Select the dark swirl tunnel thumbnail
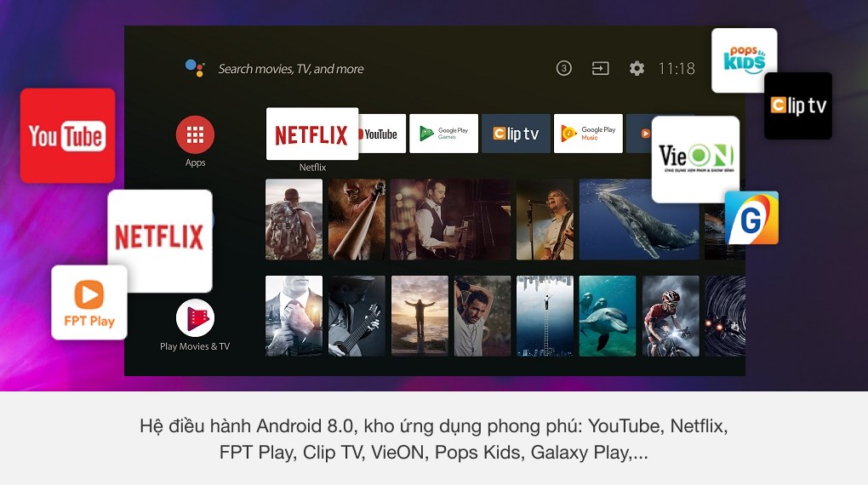The width and height of the screenshot is (868, 485). (725, 316)
